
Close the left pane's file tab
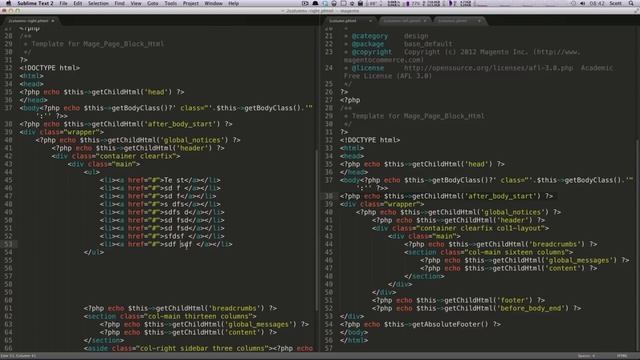53,20
